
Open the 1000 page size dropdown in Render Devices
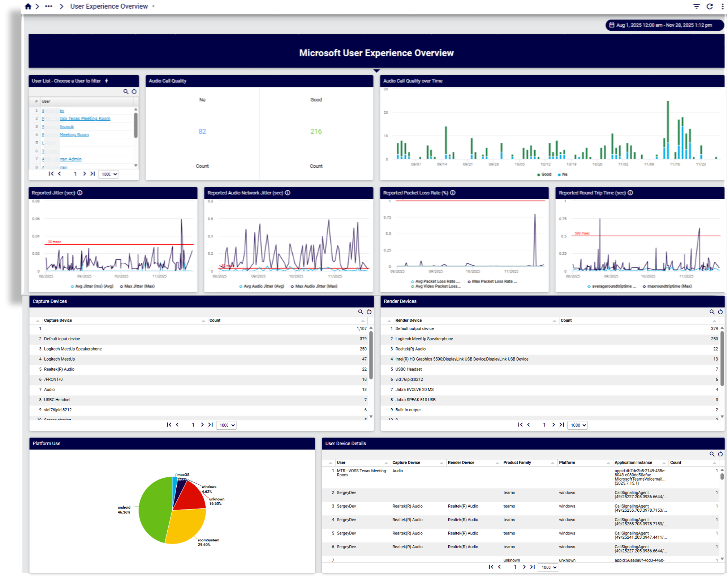tap(577, 425)
